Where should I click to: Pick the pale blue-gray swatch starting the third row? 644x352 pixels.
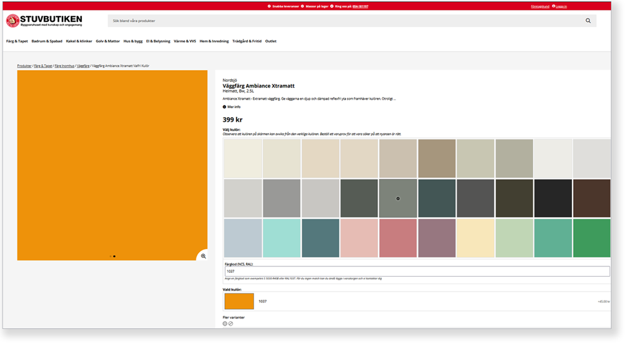click(243, 238)
